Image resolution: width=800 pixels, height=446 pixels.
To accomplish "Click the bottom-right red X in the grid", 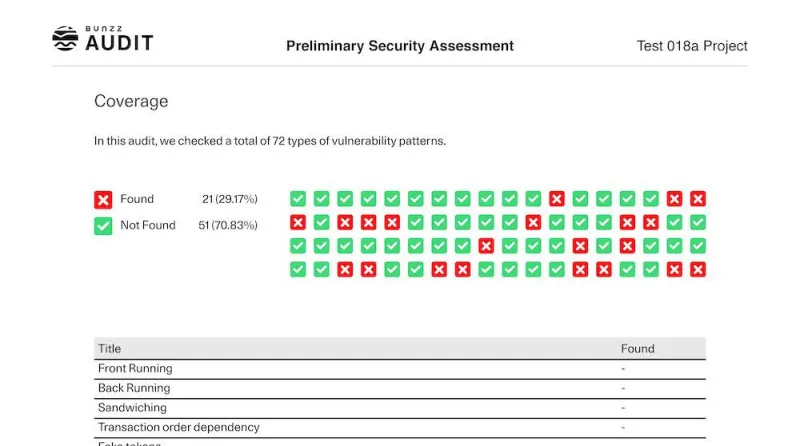I will coord(698,269).
